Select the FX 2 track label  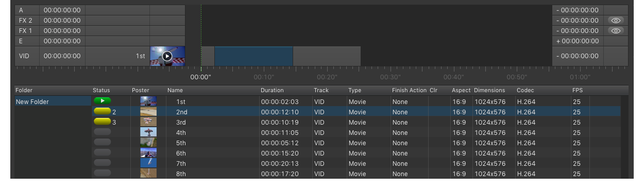26,21
